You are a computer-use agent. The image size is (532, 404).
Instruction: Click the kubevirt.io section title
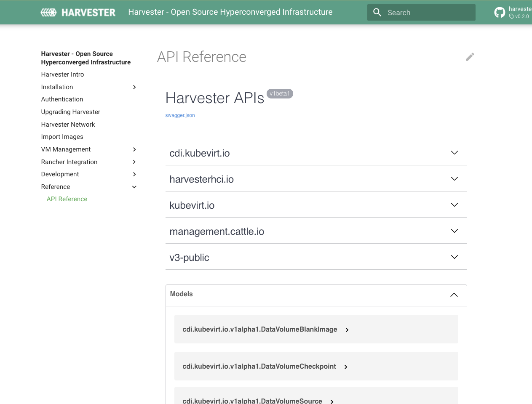(x=192, y=205)
